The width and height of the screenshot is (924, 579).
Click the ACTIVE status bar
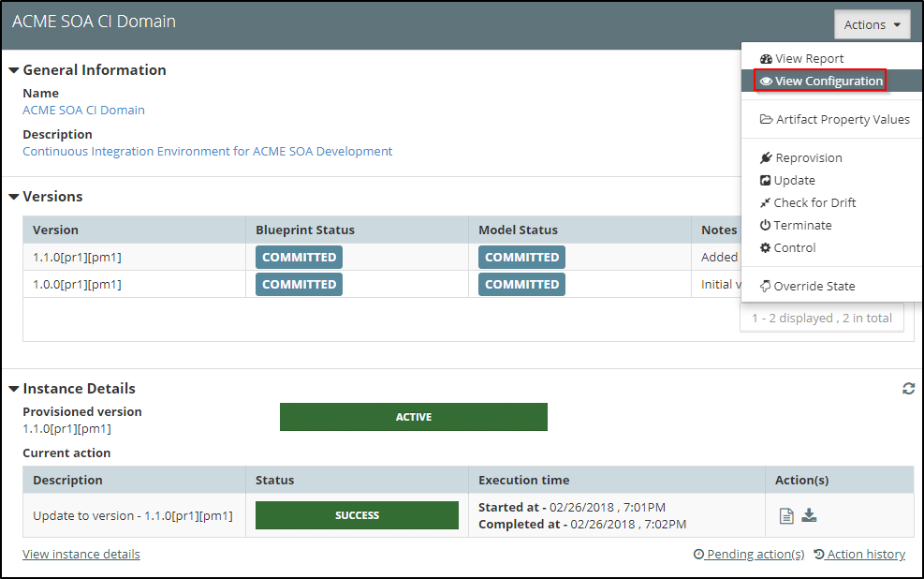[x=413, y=417]
